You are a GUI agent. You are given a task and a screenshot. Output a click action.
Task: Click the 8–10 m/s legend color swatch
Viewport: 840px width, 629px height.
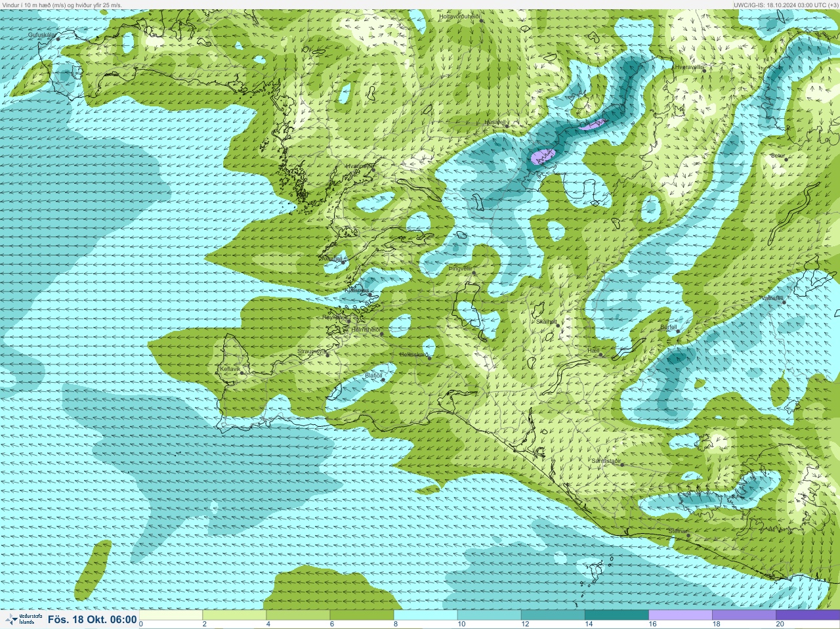425,615
